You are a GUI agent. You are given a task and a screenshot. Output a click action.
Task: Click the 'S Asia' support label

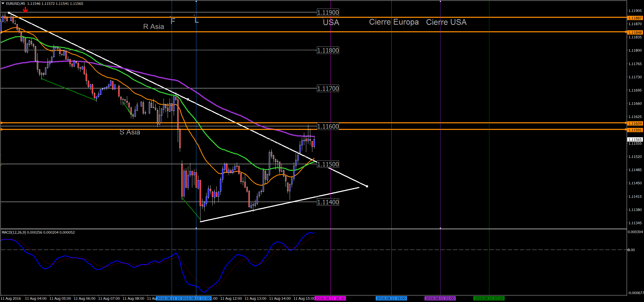(x=130, y=132)
